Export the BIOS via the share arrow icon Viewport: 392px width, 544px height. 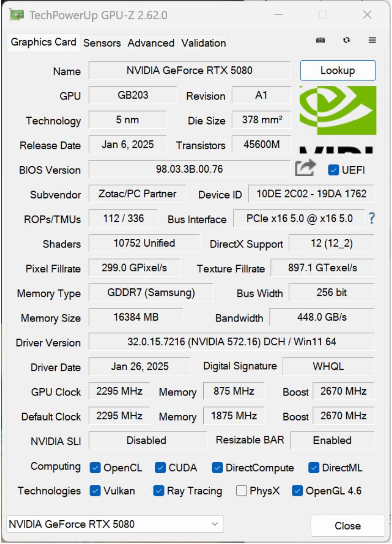point(305,168)
